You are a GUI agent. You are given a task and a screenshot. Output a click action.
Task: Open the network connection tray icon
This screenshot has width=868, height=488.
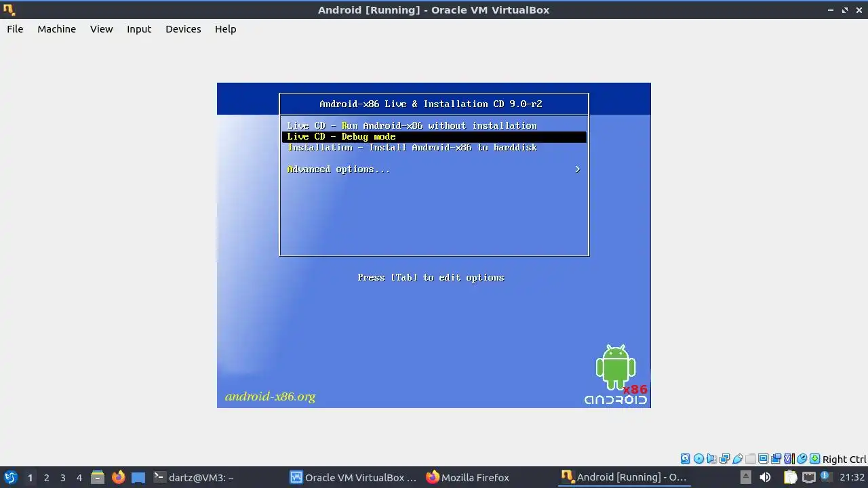(808, 477)
